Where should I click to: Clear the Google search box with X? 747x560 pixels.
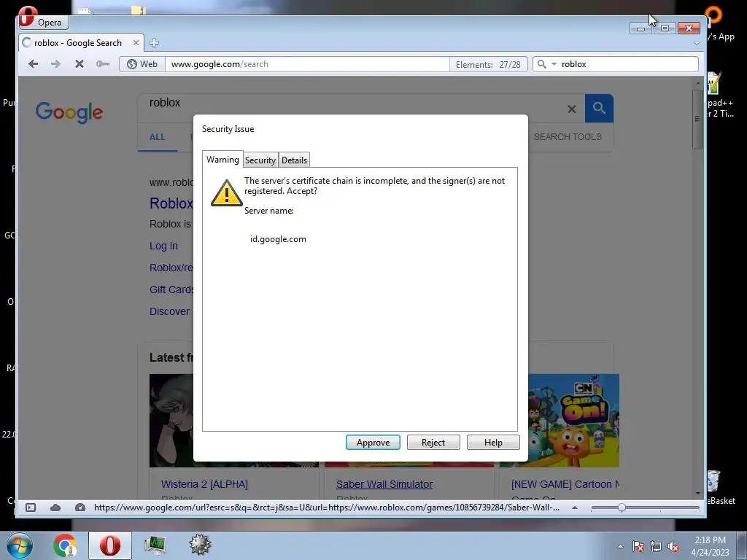pos(572,109)
